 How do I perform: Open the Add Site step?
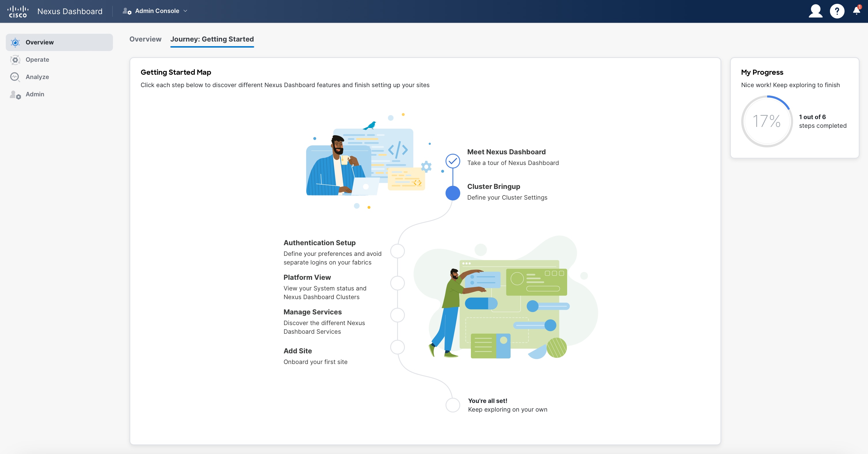click(x=297, y=351)
